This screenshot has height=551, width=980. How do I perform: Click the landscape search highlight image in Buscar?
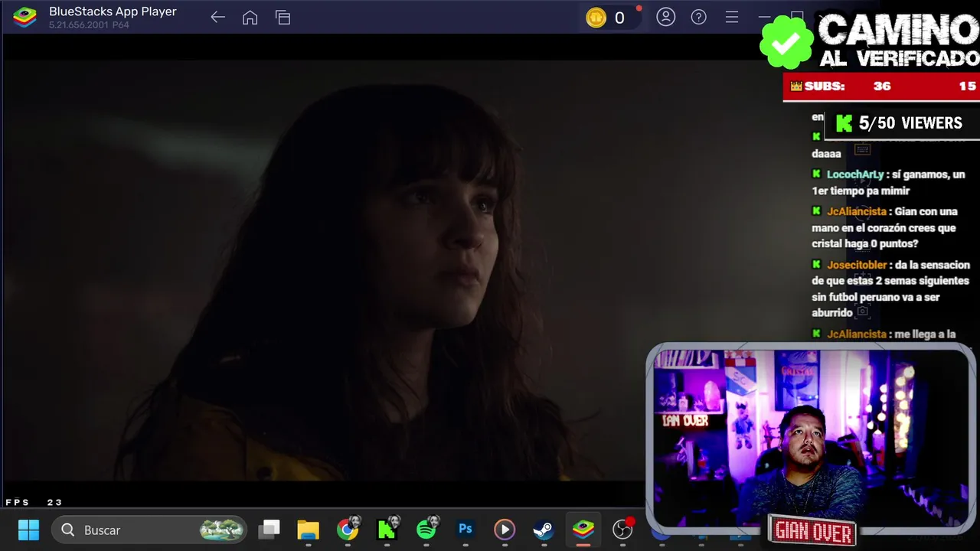222,530
